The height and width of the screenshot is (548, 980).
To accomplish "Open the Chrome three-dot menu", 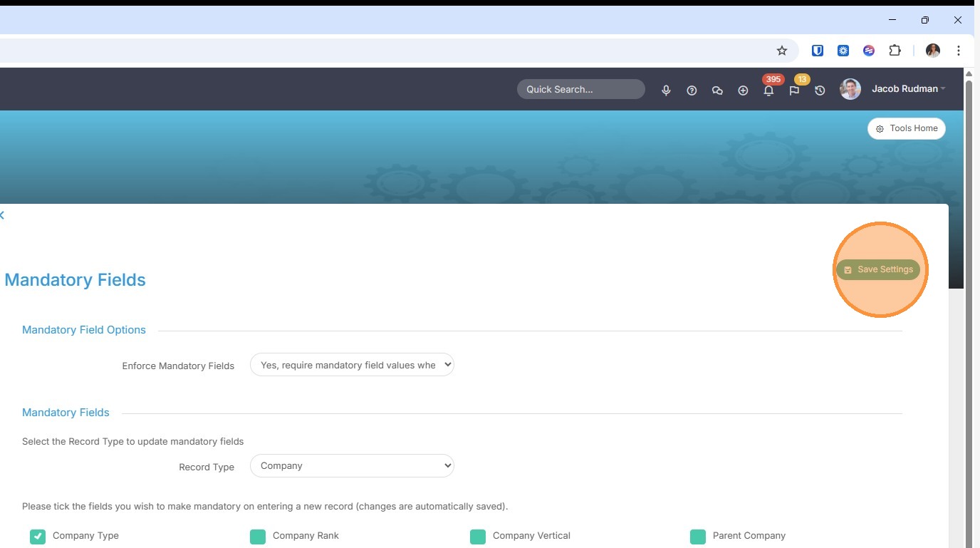I will [959, 51].
